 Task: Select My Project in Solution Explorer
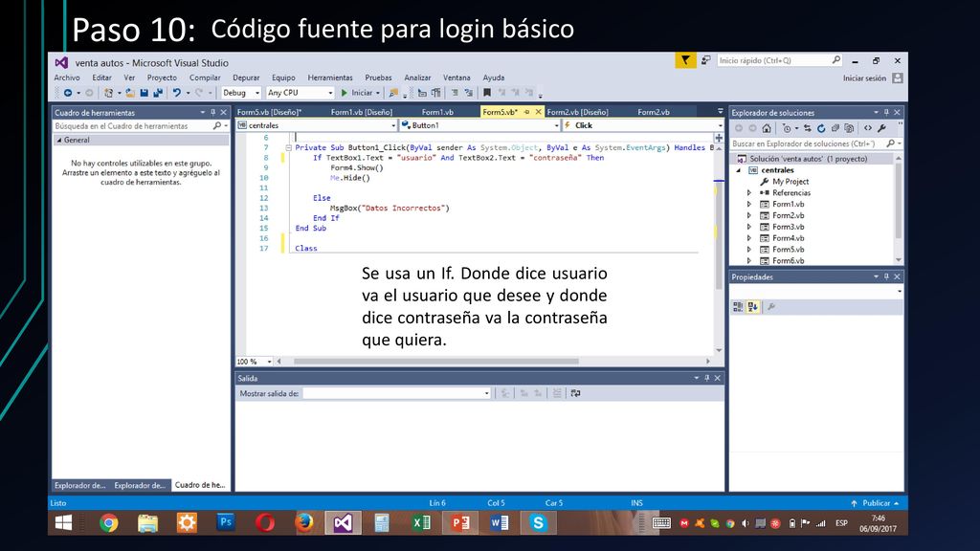790,181
